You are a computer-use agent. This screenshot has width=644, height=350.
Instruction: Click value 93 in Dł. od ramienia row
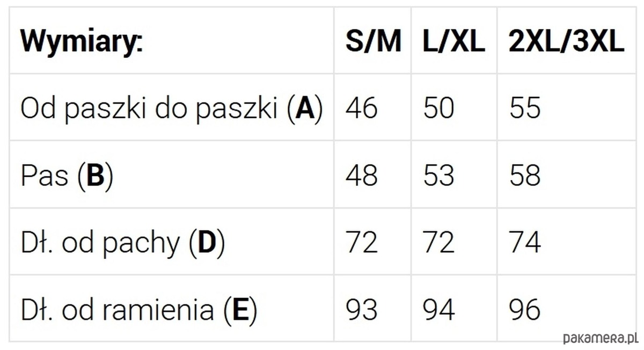pos(362,310)
